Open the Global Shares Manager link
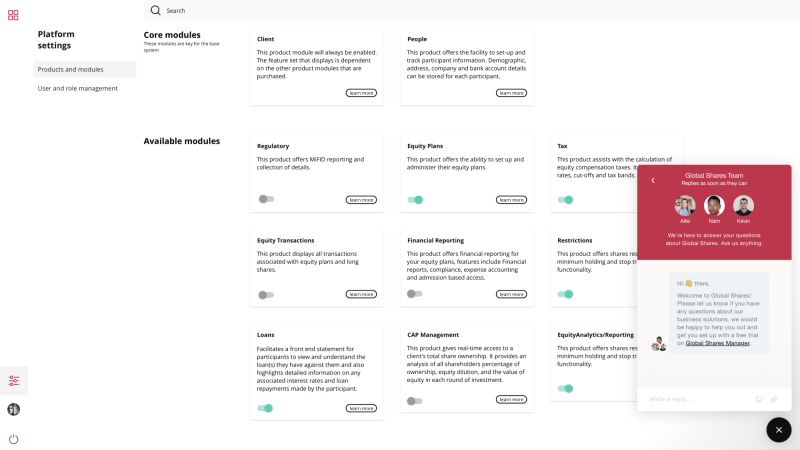This screenshot has height=450, width=800. [717, 343]
